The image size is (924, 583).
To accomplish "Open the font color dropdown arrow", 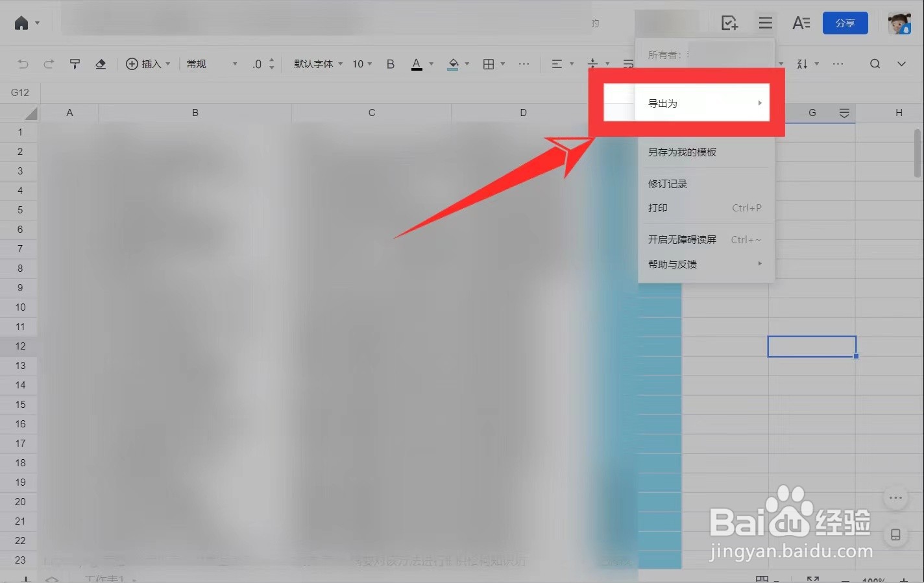I will pos(432,64).
